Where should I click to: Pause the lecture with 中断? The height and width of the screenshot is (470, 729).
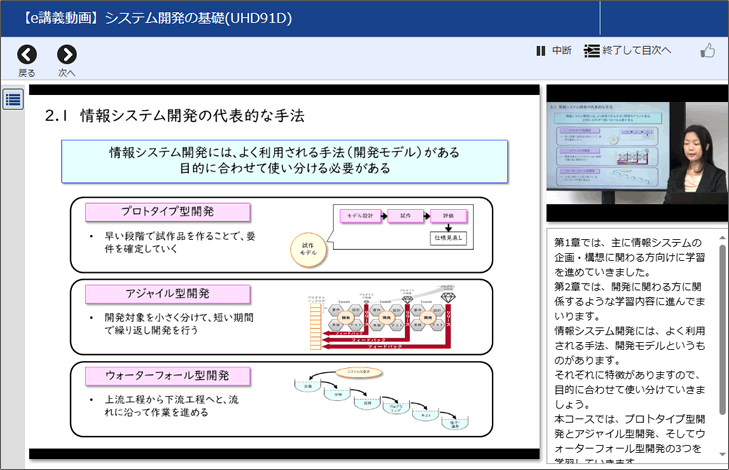(x=553, y=50)
